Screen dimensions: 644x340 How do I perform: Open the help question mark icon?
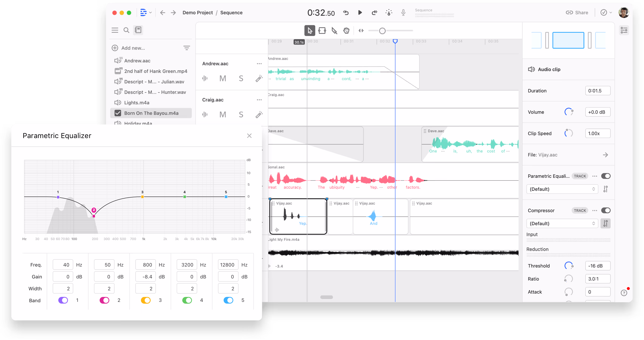[x=624, y=293]
